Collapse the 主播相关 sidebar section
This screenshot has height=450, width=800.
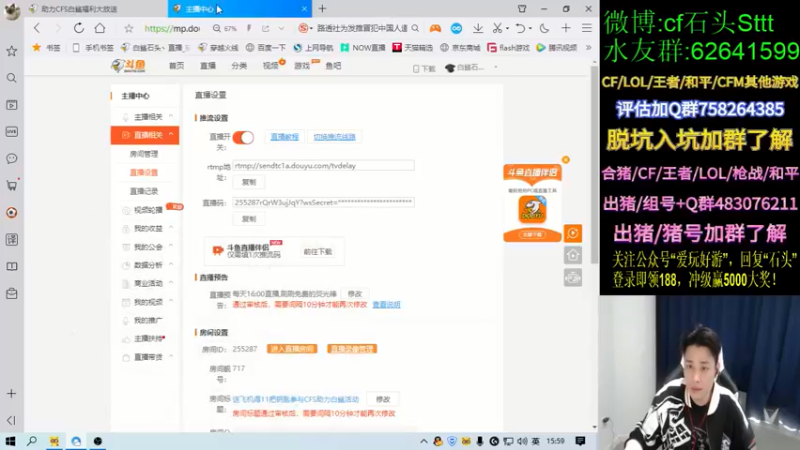pos(171,116)
